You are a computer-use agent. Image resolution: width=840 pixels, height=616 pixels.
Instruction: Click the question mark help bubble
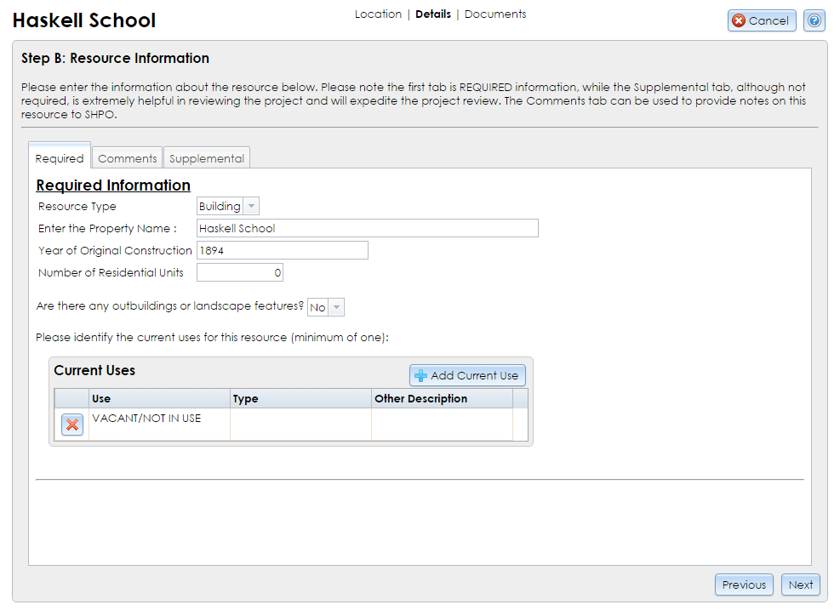click(x=814, y=20)
